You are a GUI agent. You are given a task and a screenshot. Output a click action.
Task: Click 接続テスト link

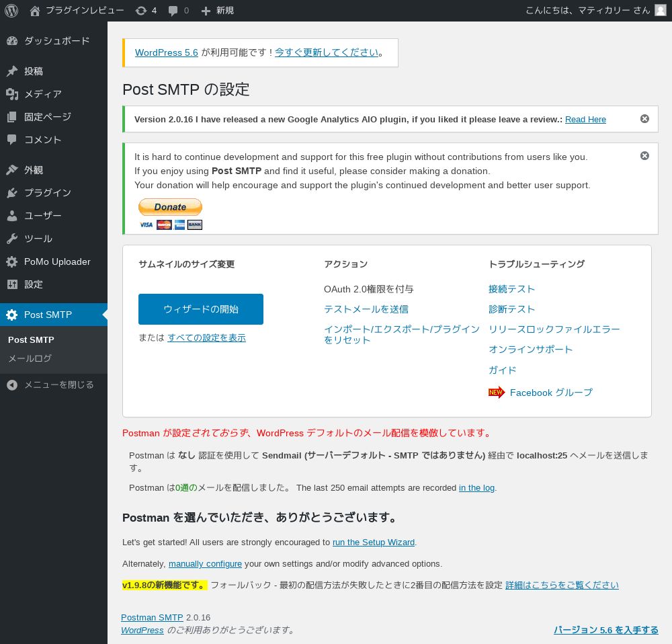pos(511,289)
